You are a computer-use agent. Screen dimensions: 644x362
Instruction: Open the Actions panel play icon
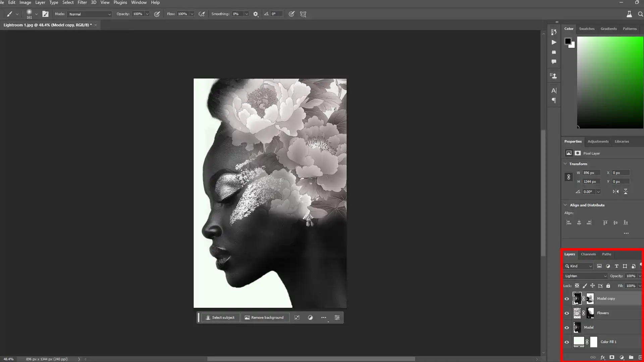click(554, 42)
